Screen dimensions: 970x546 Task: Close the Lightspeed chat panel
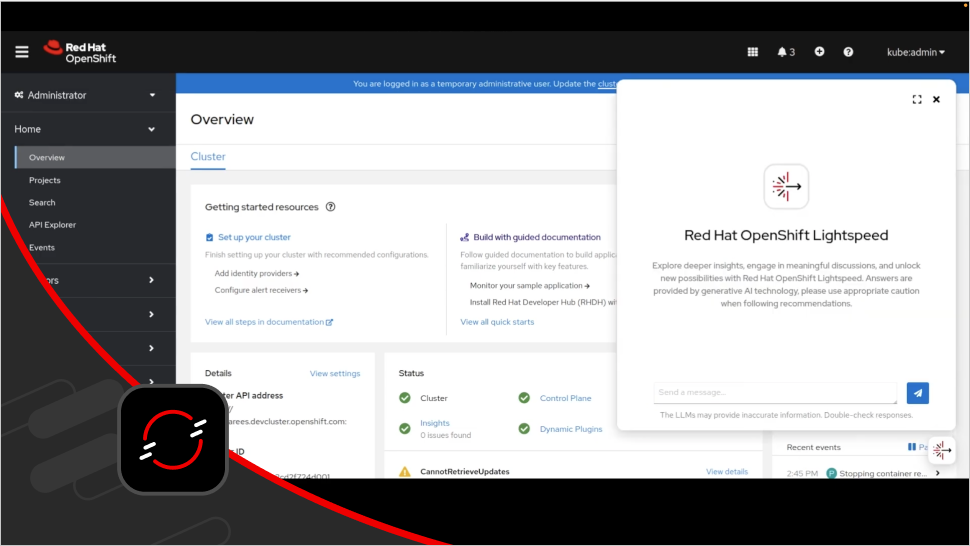937,100
